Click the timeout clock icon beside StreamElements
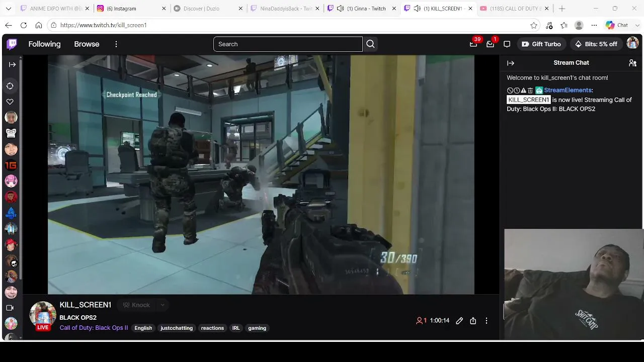The height and width of the screenshot is (362, 644). tap(517, 90)
